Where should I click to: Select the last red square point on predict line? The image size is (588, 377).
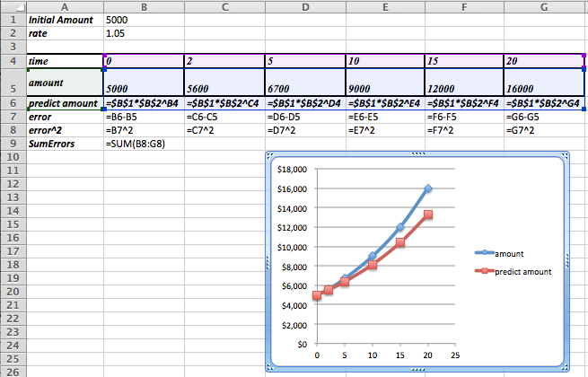(428, 215)
